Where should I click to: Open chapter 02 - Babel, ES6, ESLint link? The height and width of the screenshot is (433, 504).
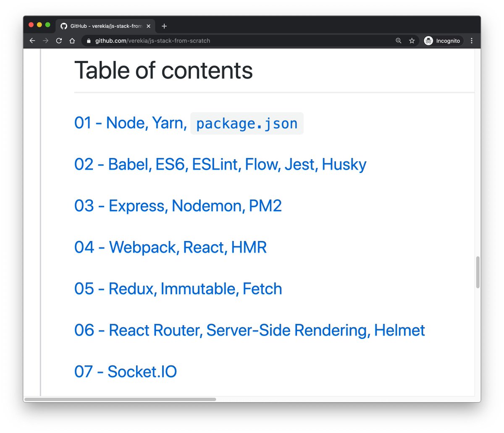tap(220, 164)
